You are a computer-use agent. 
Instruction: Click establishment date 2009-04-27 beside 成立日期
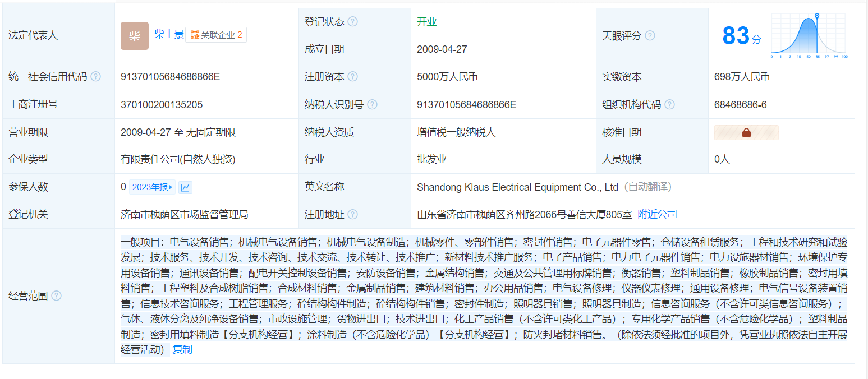pos(442,49)
